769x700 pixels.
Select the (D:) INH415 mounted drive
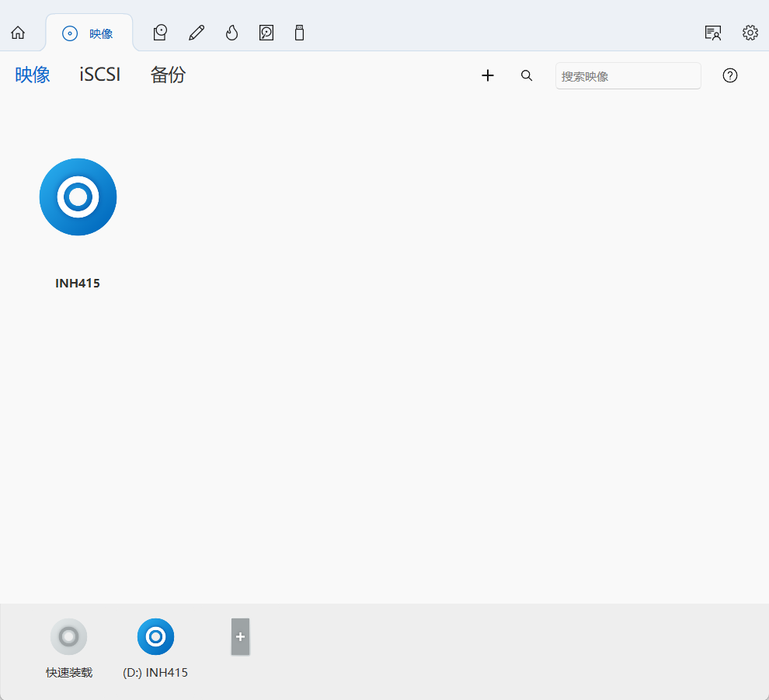pos(155,637)
